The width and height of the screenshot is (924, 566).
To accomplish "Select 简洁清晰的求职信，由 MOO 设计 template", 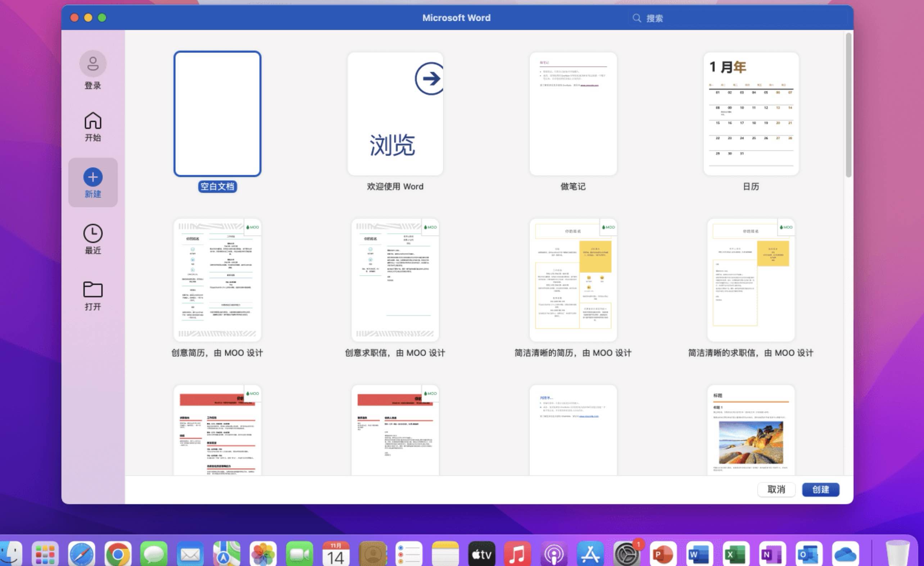I will (x=751, y=280).
